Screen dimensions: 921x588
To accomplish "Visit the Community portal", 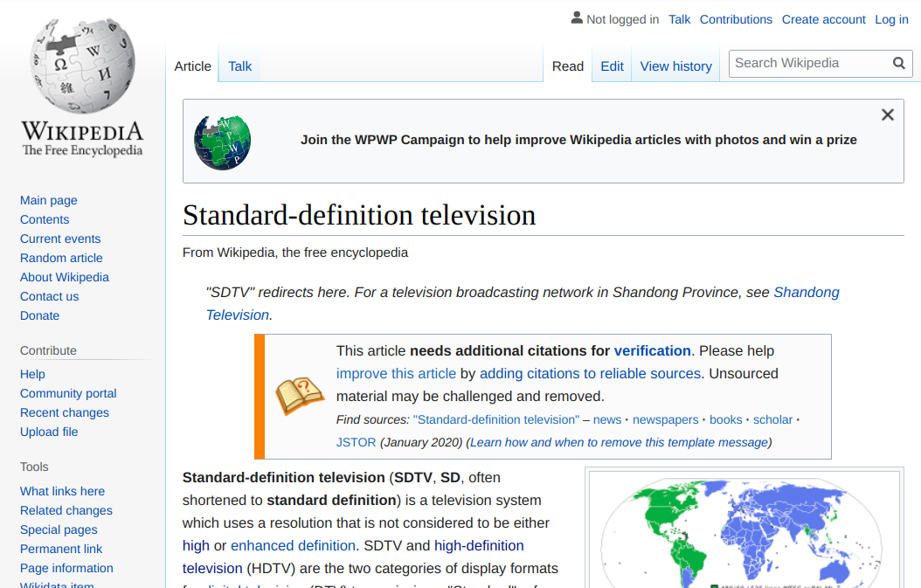I will [x=68, y=393].
